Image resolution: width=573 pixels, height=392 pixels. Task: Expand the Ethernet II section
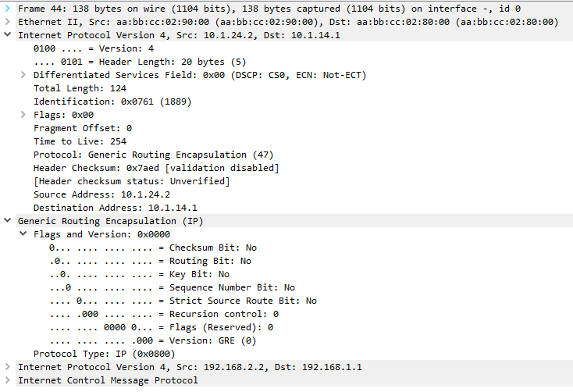(x=8, y=22)
